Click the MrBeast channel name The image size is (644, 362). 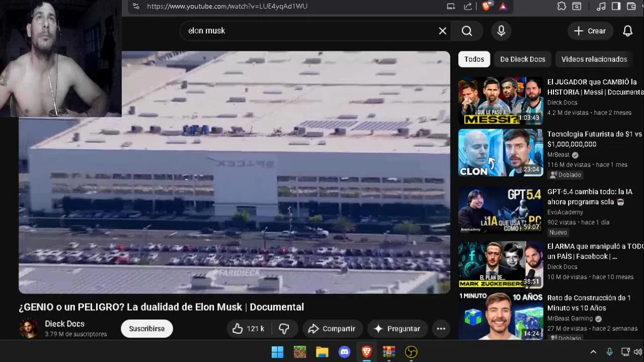[558, 155]
